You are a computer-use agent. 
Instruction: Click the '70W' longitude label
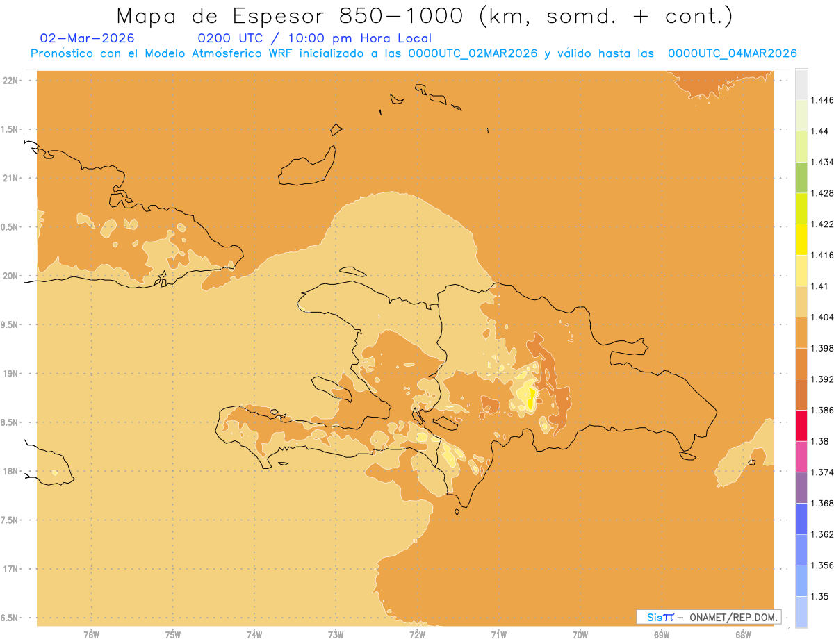click(x=580, y=635)
